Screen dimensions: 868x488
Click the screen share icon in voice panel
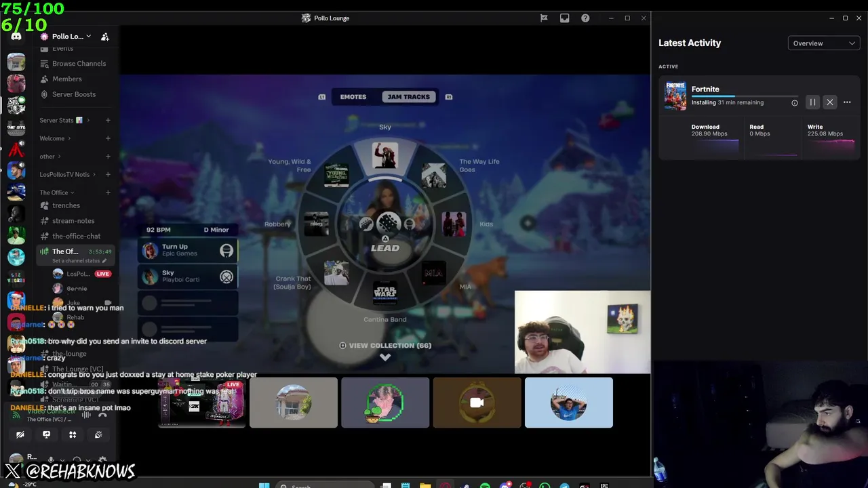point(46,434)
